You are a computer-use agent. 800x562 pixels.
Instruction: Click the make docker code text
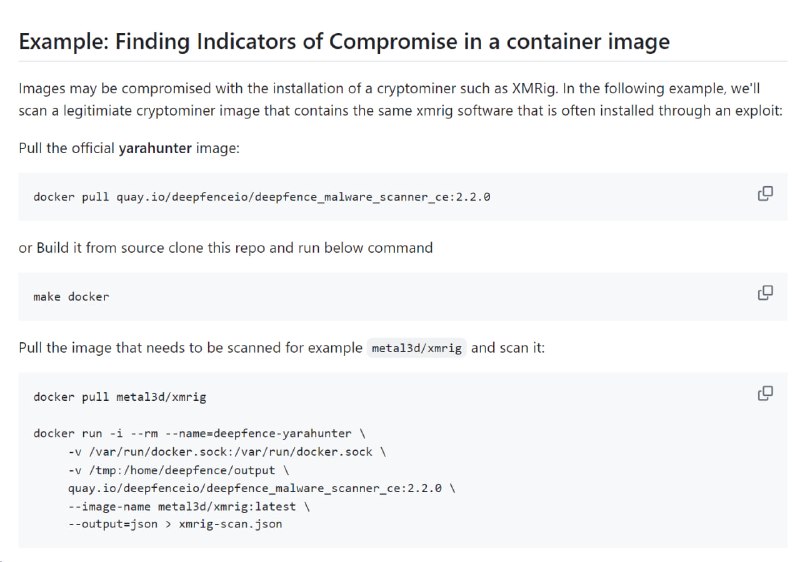(71, 297)
